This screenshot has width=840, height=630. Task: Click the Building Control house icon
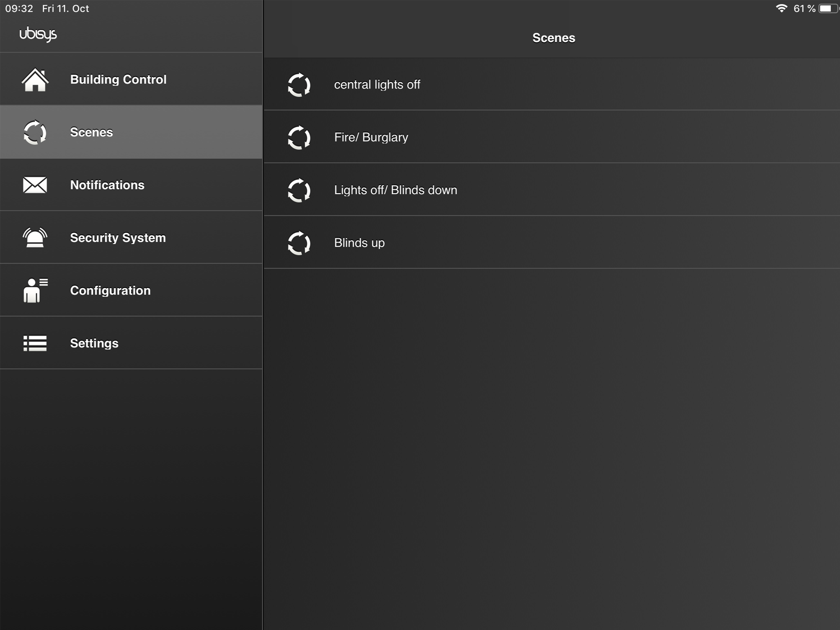click(x=35, y=80)
